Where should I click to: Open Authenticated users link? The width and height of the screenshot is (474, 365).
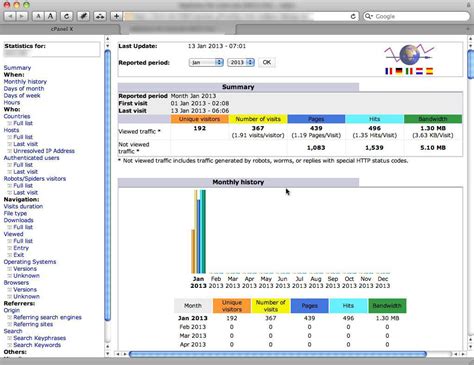coord(31,158)
